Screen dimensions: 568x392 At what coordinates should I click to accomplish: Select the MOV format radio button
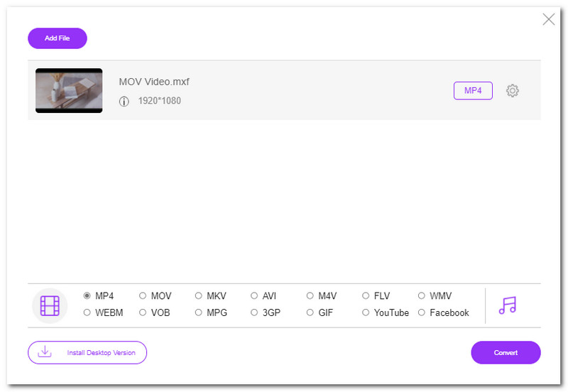tap(143, 296)
